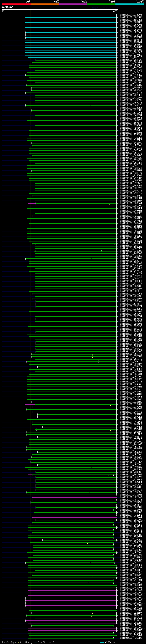Viewport: 146px width, 644px height.
Task: Click the cyan ~100% identity legend segment
Action: (130, 4)
